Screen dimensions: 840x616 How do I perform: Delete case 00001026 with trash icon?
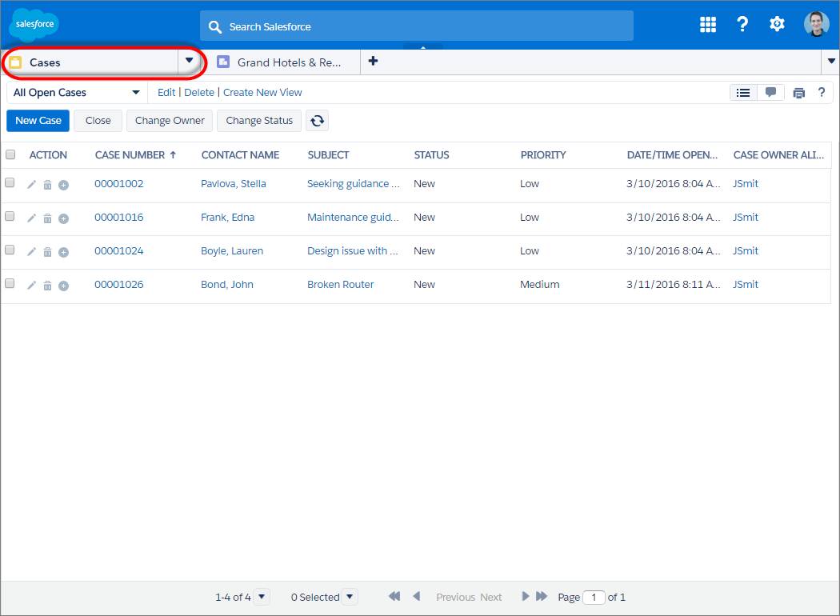point(48,286)
